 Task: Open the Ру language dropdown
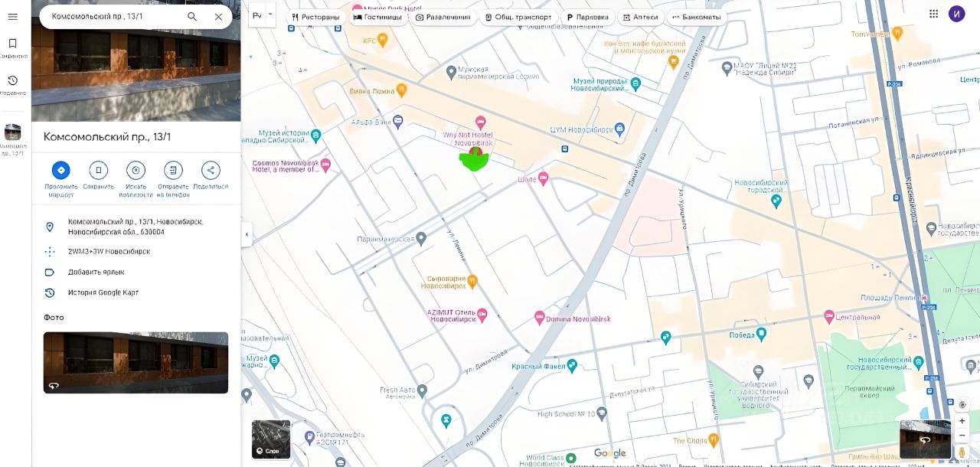point(263,15)
